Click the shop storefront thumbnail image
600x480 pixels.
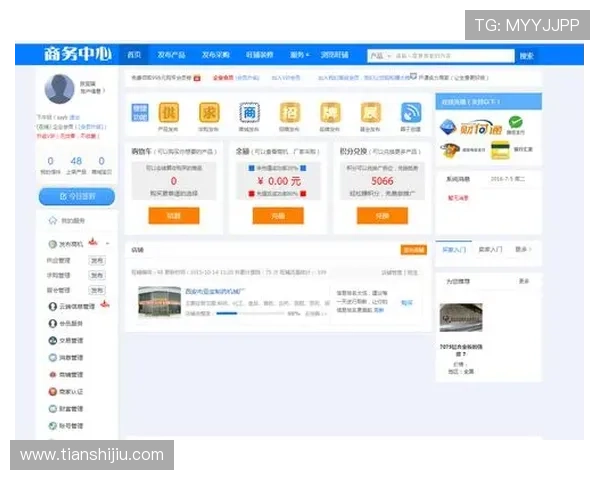(159, 302)
